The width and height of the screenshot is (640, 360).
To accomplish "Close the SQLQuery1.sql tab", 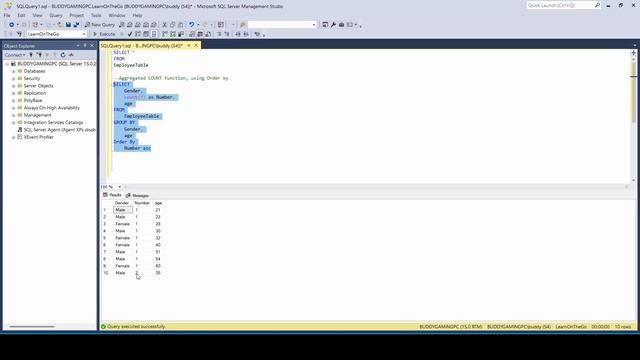I will click(196, 46).
